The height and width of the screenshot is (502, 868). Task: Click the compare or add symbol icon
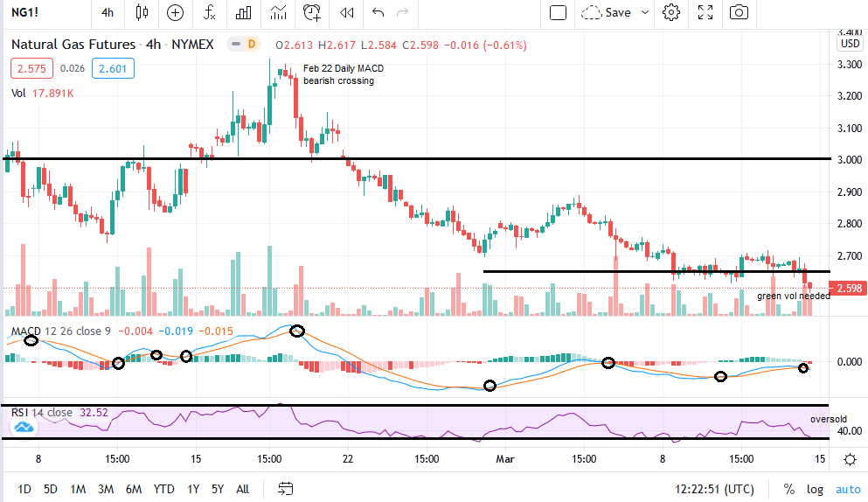point(175,12)
